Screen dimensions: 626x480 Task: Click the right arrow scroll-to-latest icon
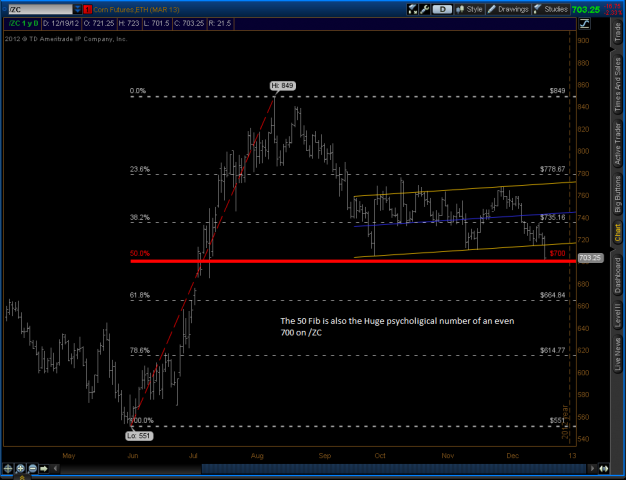pos(44,468)
